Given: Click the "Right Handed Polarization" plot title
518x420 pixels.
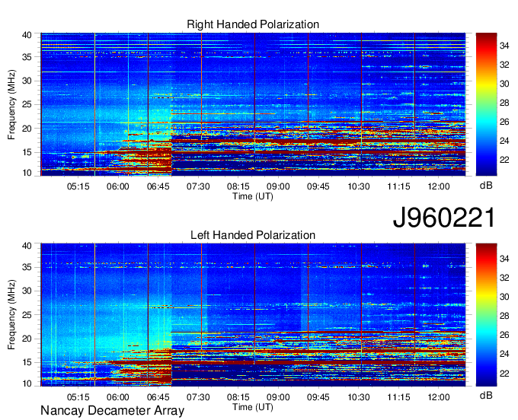Looking at the screenshot, I should click(x=253, y=24).
